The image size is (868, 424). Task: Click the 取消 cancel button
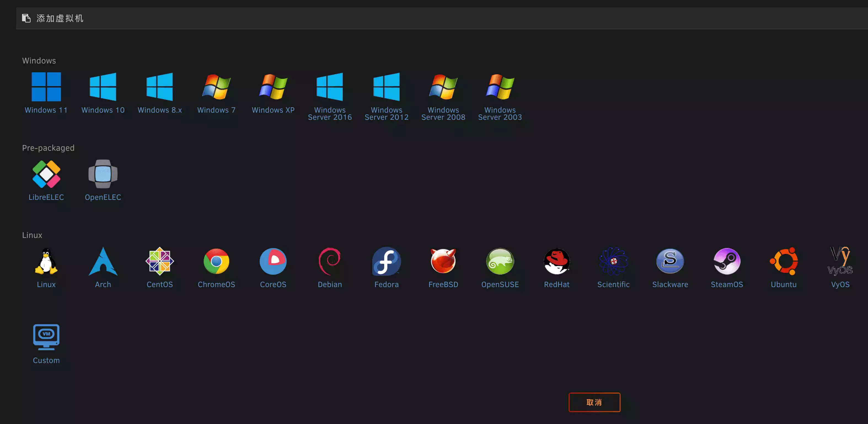point(594,402)
